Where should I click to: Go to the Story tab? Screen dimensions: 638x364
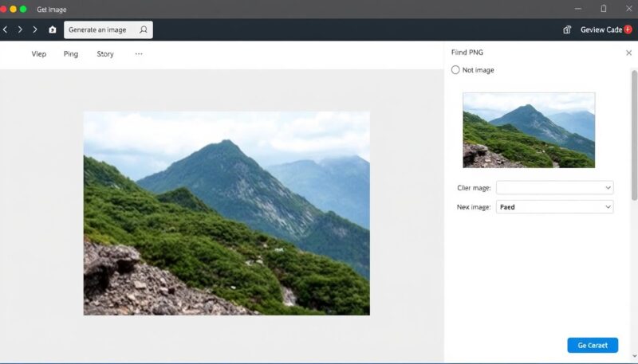(x=105, y=54)
